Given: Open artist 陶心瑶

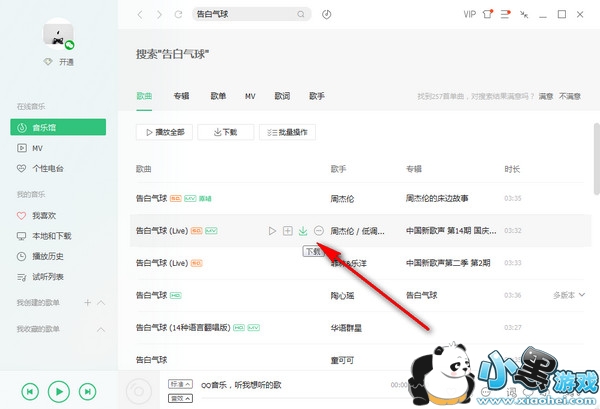Looking at the screenshot, I should 342,296.
